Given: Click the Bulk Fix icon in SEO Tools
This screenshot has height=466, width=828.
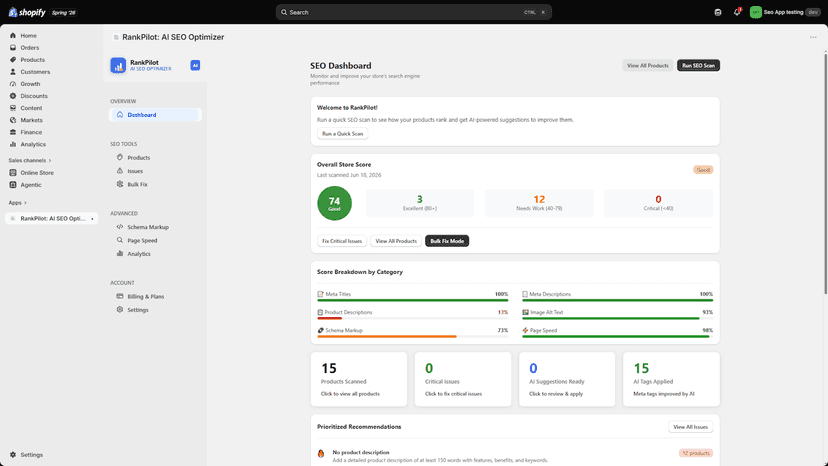Looking at the screenshot, I should click(120, 184).
